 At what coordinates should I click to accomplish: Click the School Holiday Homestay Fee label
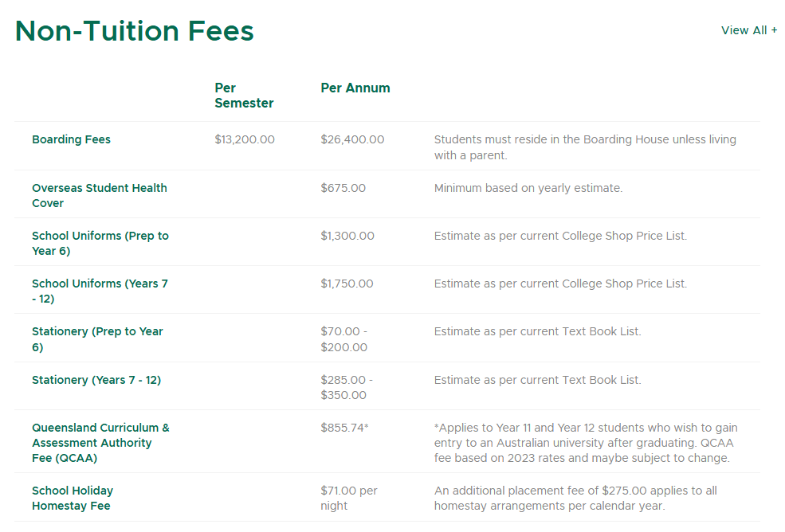[x=72, y=498]
